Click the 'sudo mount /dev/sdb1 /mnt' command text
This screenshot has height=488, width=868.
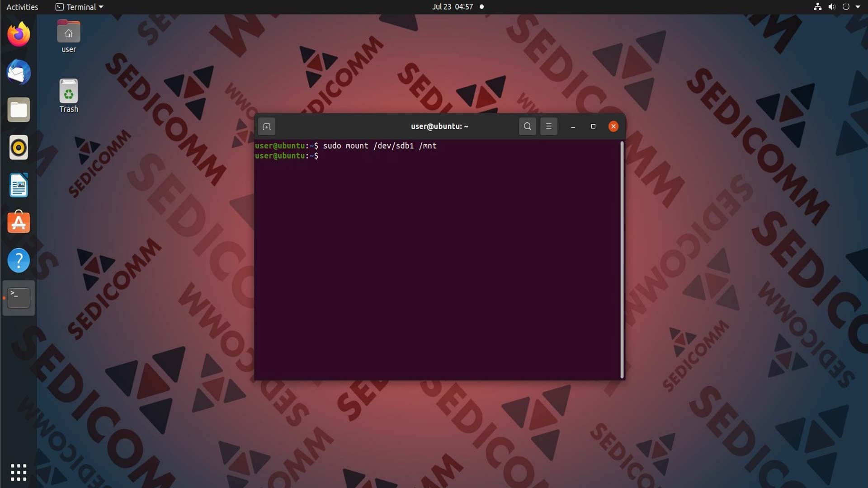pos(380,145)
